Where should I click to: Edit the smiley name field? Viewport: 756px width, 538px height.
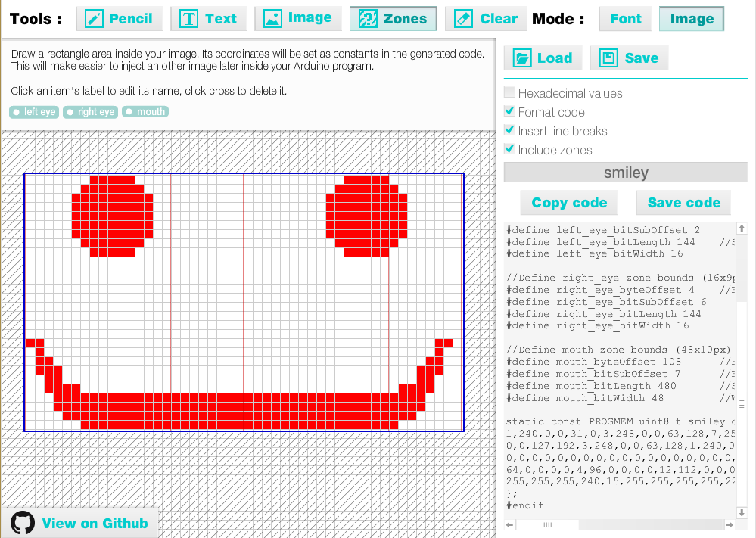[x=625, y=173]
